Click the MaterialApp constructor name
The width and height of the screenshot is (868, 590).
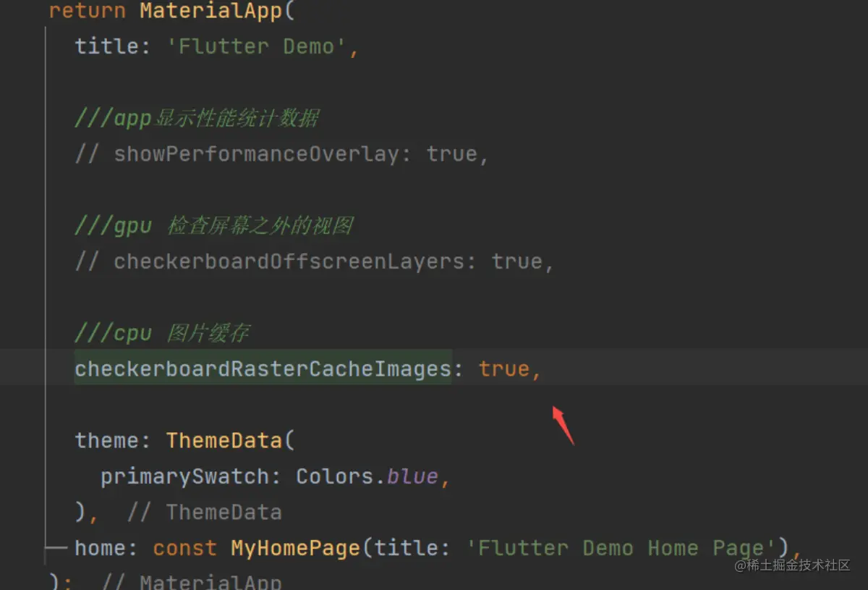[x=210, y=12]
